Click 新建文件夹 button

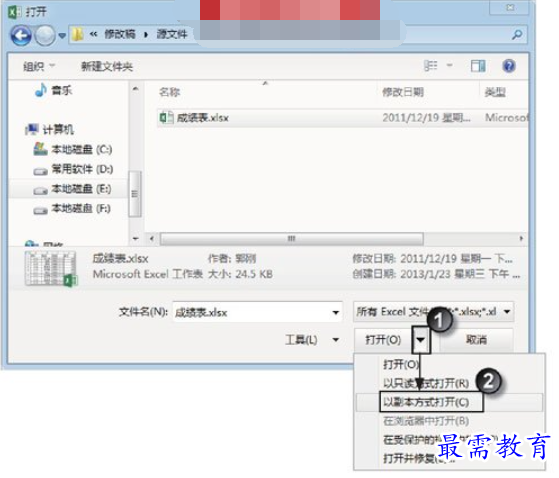[x=107, y=66]
